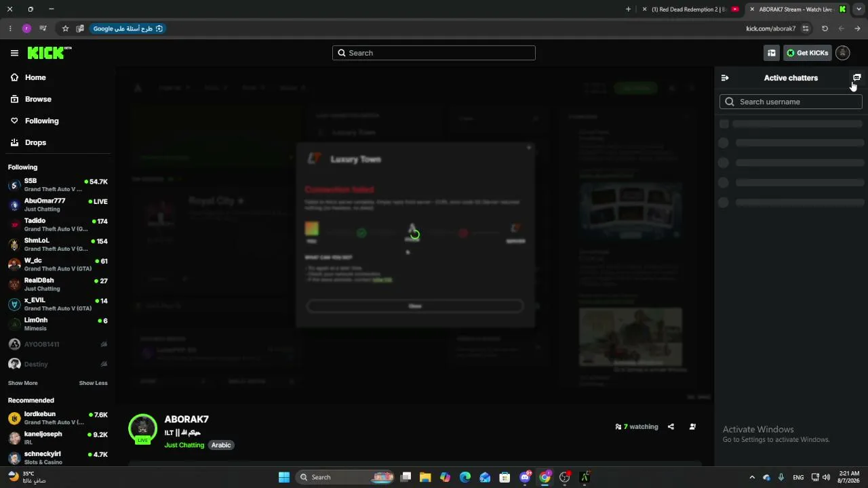Open x_EVIL channel in Following list
This screenshot has width=868, height=488.
click(58, 304)
